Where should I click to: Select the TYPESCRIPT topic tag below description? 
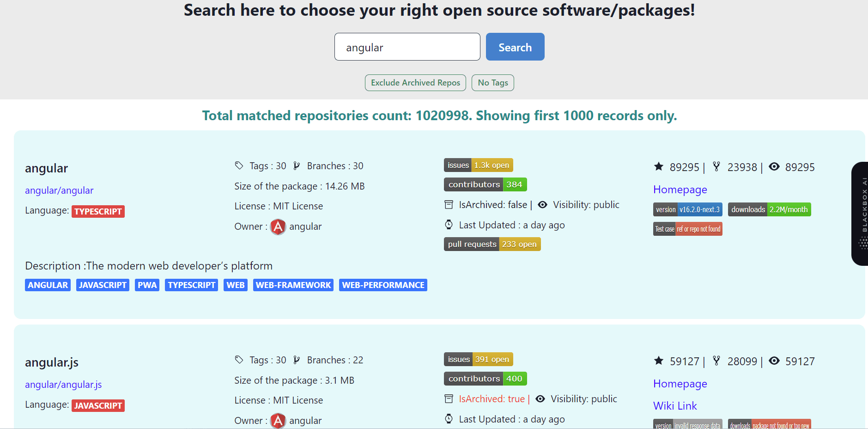[191, 285]
